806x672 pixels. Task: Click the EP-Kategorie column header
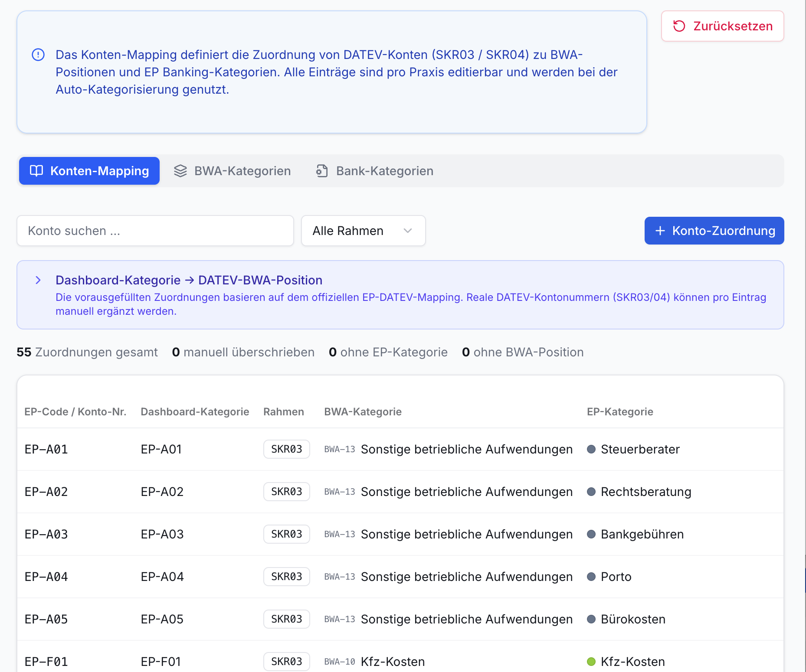[620, 411]
